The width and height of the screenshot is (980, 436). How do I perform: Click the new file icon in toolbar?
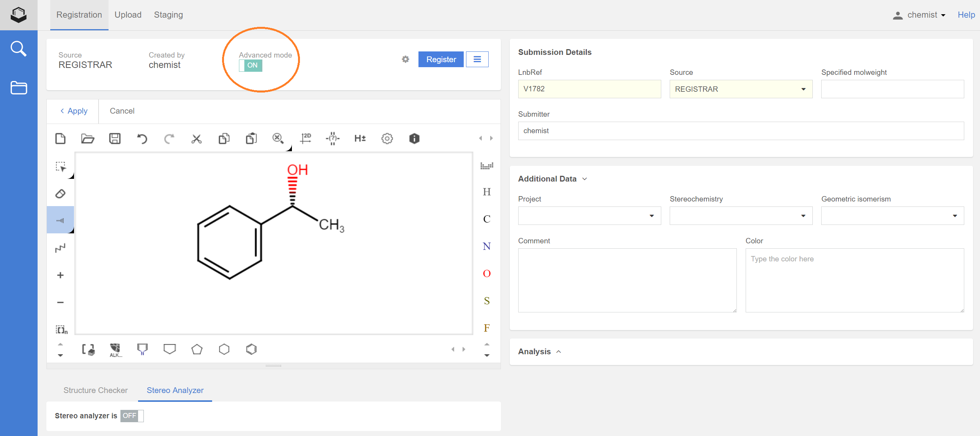[61, 139]
